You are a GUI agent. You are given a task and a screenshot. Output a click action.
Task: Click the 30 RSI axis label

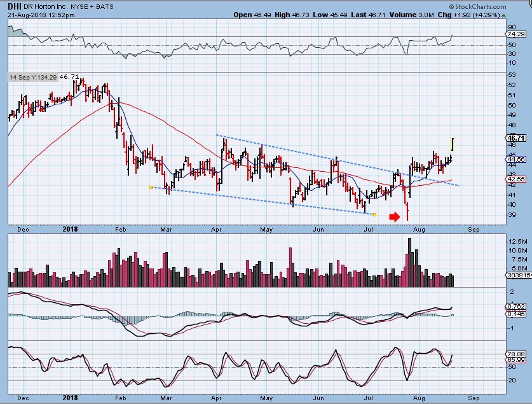point(512,54)
